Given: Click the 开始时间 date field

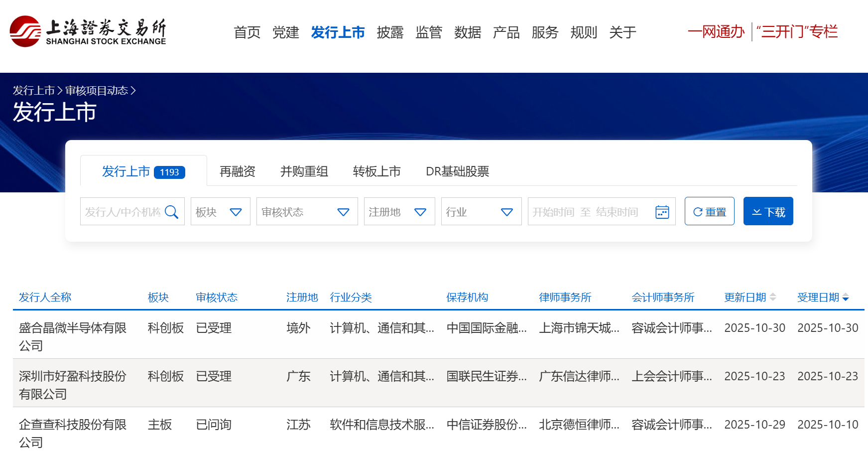Looking at the screenshot, I should pos(553,212).
